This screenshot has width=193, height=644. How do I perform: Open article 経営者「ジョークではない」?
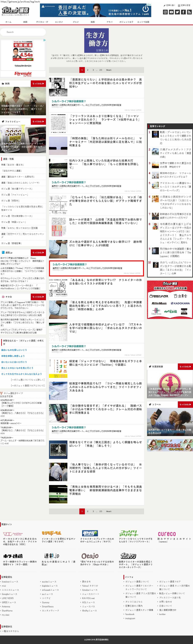[x=106, y=363]
